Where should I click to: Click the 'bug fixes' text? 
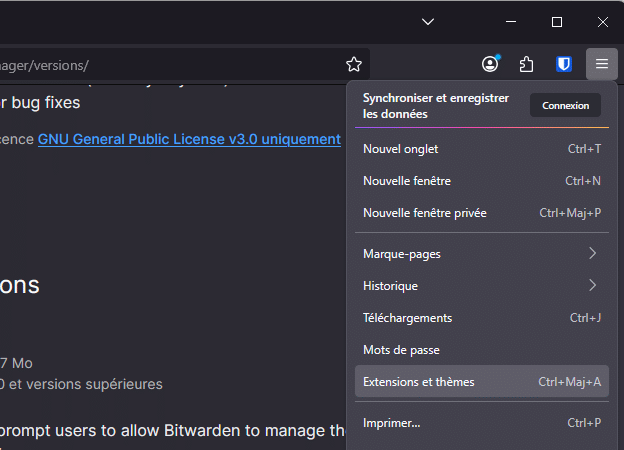(46, 103)
